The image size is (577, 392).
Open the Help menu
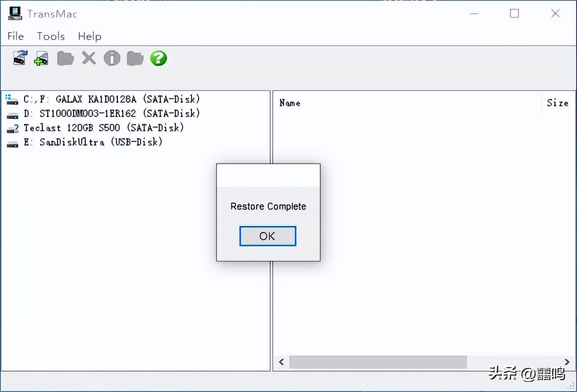(90, 36)
